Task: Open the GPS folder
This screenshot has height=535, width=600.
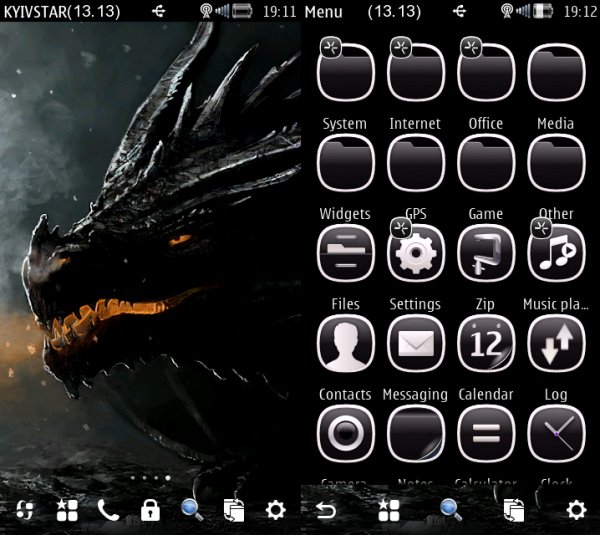Action: coord(416,163)
